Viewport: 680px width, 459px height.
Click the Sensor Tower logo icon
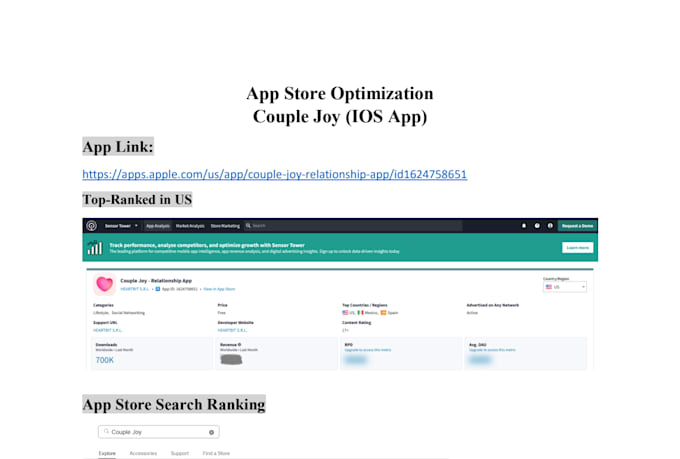[92, 226]
